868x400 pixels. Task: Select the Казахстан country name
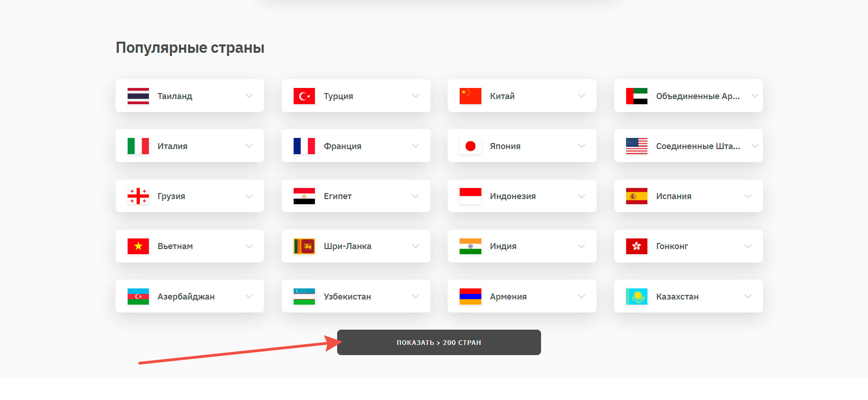tap(677, 297)
